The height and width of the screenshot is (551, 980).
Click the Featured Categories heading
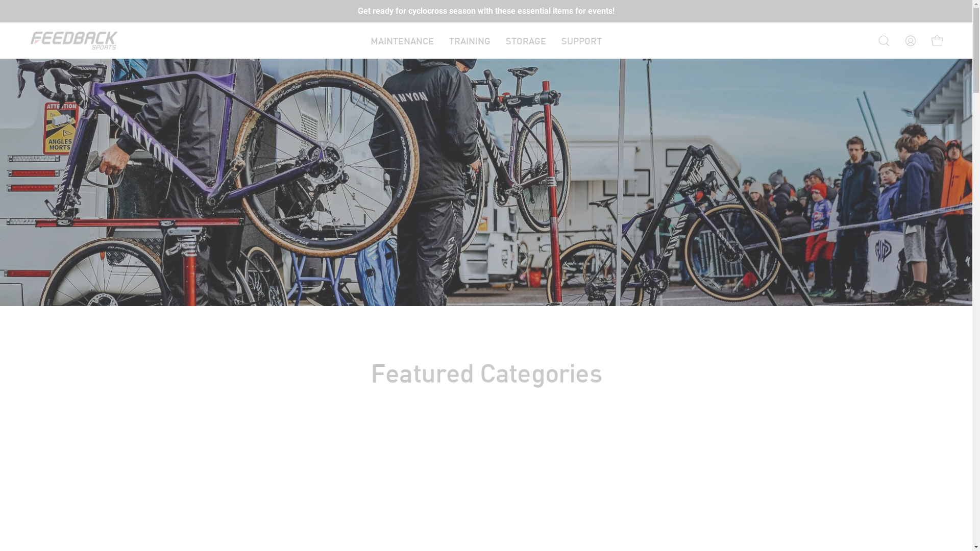[x=486, y=374]
